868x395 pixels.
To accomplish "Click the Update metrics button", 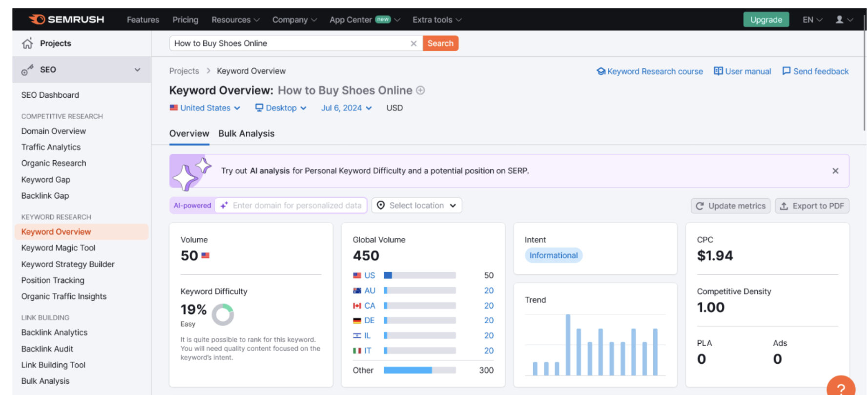I will coord(730,206).
